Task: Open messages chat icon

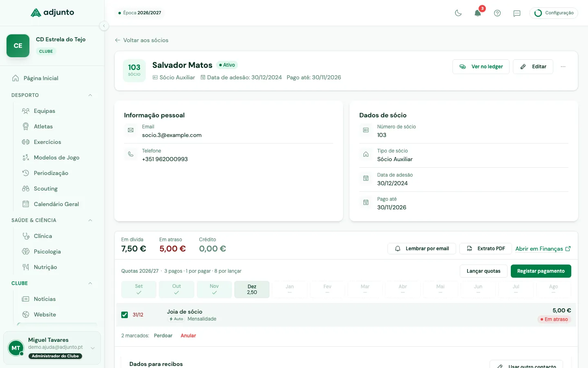Action: coord(517,13)
